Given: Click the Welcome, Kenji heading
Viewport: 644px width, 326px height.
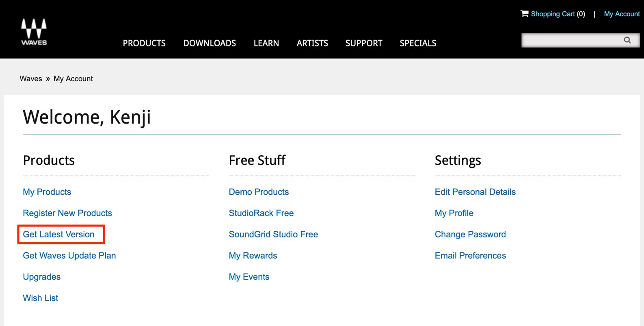Looking at the screenshot, I should click(x=87, y=117).
